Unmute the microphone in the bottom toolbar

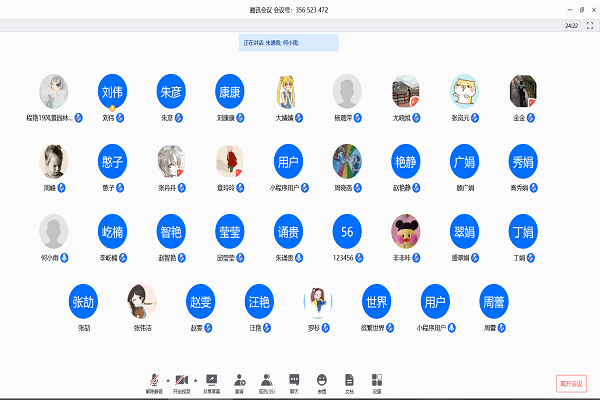coord(155,381)
